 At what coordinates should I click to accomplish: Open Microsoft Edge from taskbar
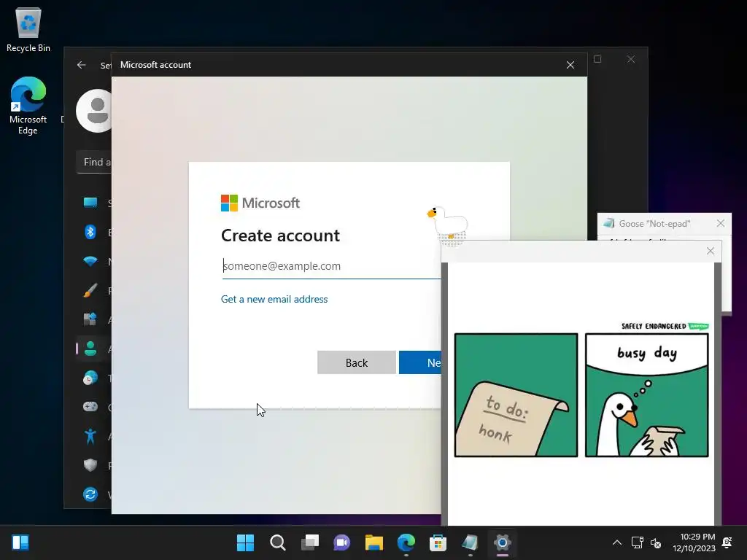(x=406, y=542)
